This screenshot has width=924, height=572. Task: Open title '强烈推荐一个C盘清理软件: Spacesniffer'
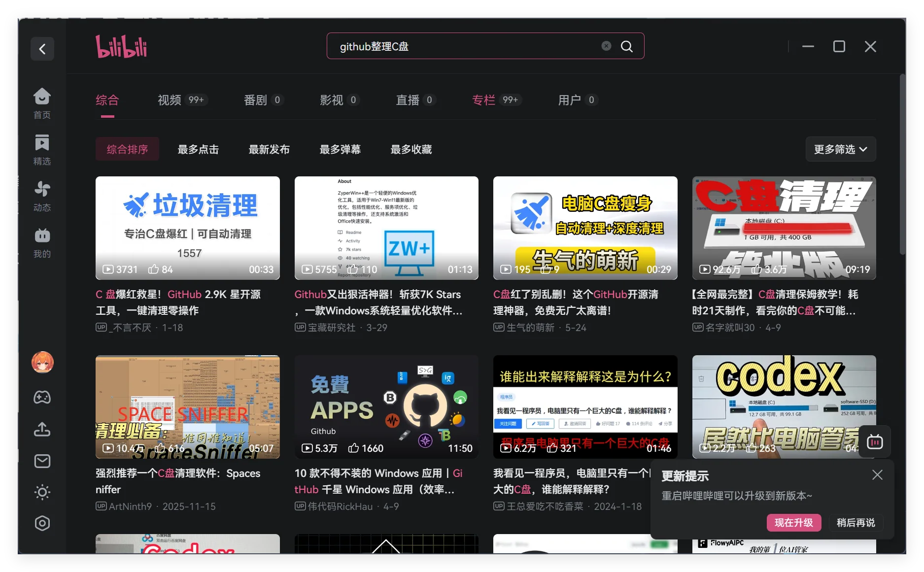click(178, 481)
